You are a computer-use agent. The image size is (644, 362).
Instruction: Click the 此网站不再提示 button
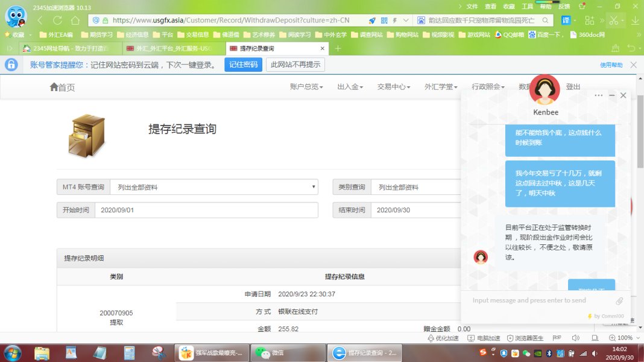tap(295, 65)
